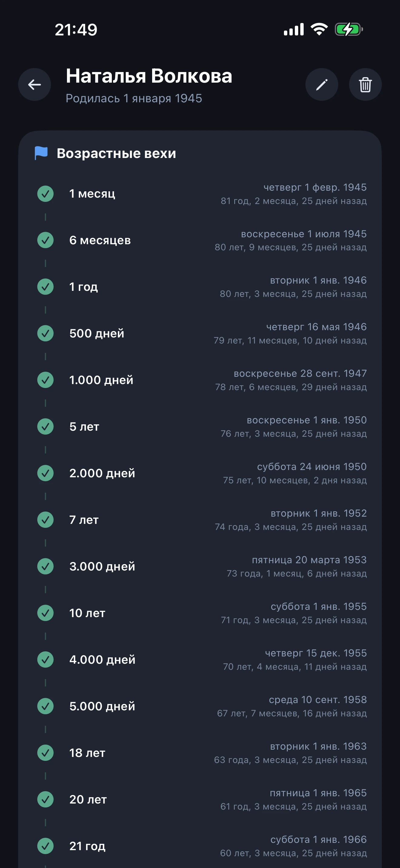
Task: Tap the back arrow button
Action: (35, 84)
